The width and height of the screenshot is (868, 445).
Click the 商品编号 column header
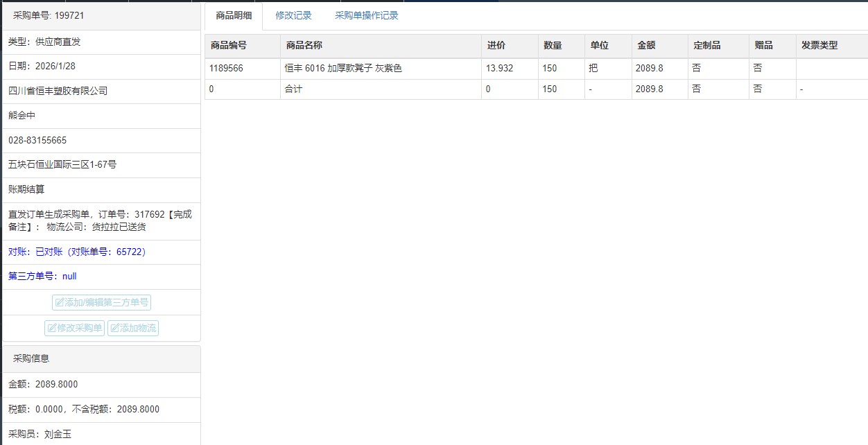[228, 46]
